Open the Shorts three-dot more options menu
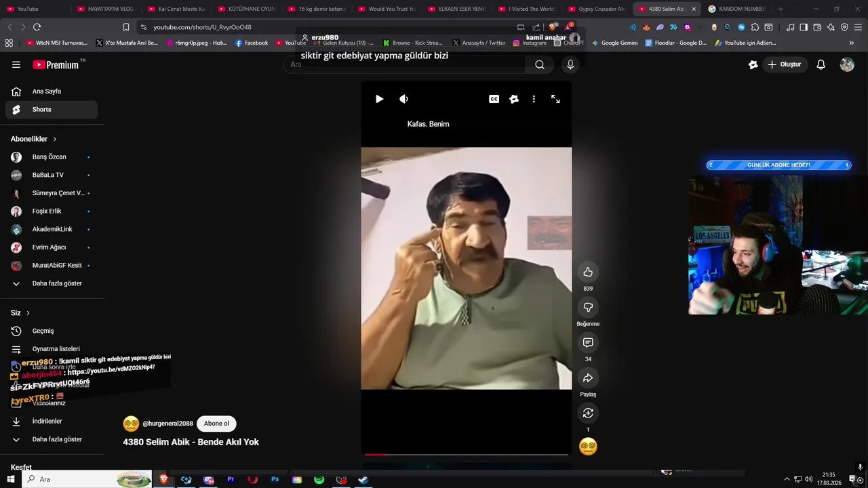Image resolution: width=868 pixels, height=488 pixels. click(534, 99)
